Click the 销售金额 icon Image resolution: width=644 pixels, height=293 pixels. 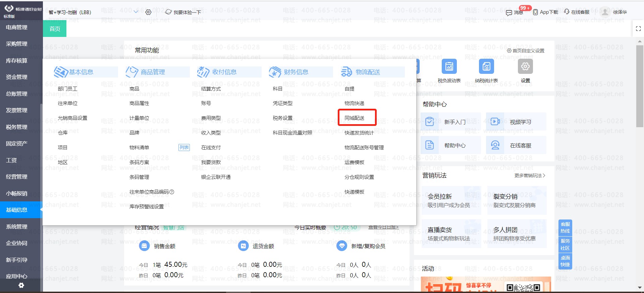point(144,246)
